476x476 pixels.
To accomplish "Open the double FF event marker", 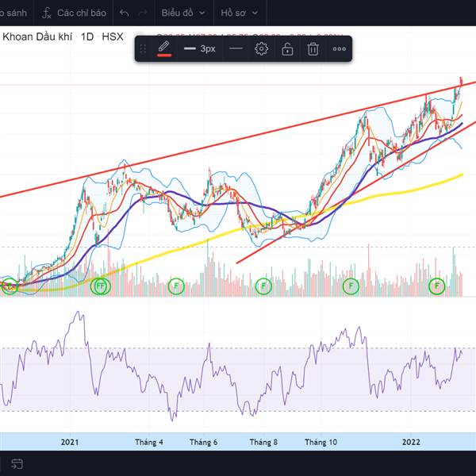I will click(100, 286).
